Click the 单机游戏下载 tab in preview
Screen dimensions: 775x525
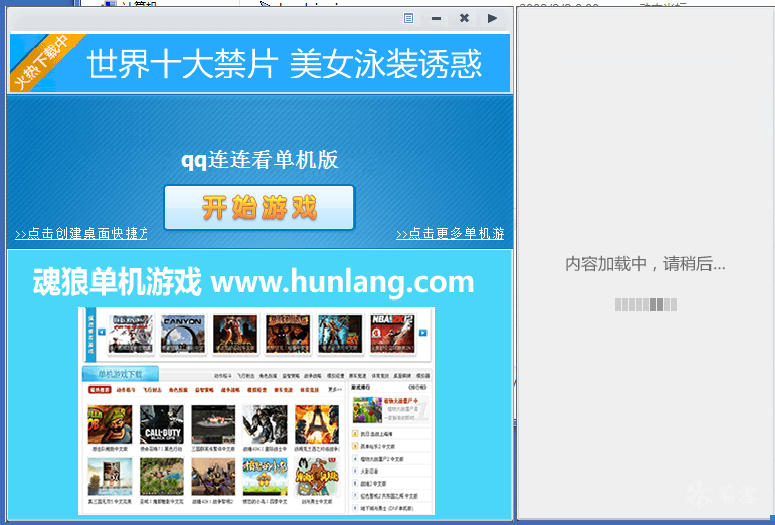point(120,374)
